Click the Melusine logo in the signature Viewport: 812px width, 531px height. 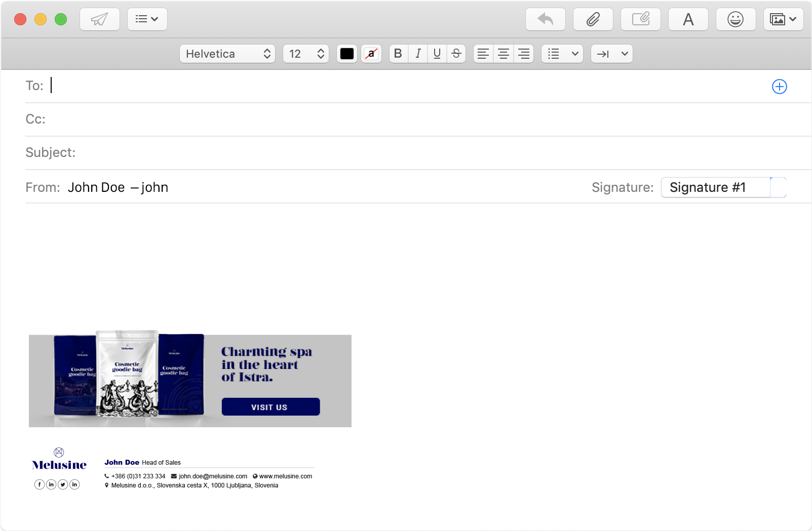point(59,459)
